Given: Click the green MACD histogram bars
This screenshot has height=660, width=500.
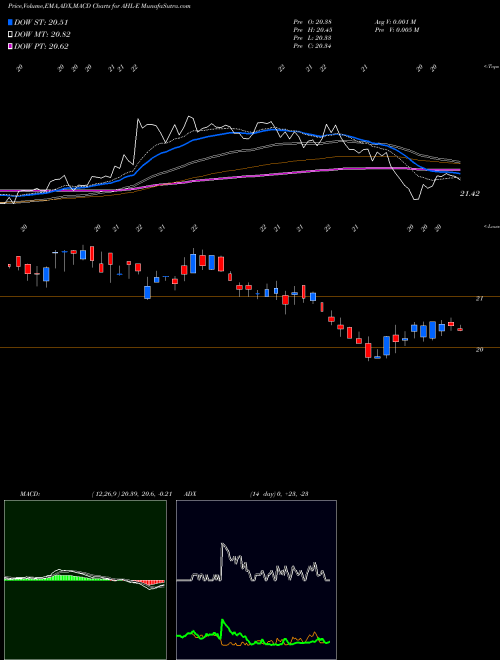Looking at the screenshot, I should [63, 578].
